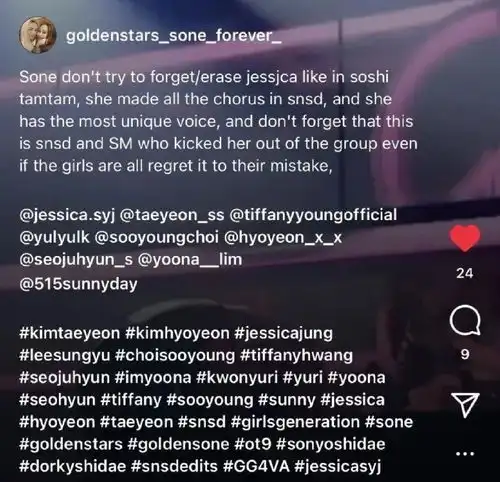Open @yulyulk profile mention
Screen dimensions: 500x482
55,238
